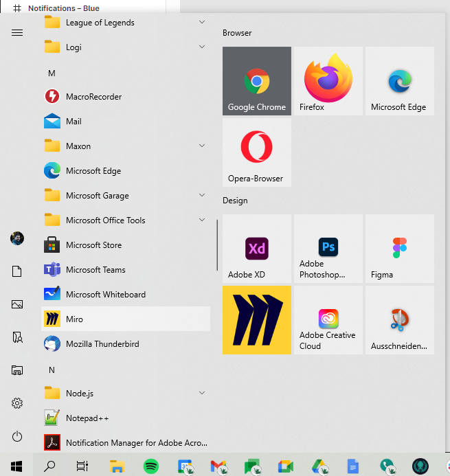Image resolution: width=450 pixels, height=476 pixels.
Task: Jump to letter index M
Action: (52, 73)
